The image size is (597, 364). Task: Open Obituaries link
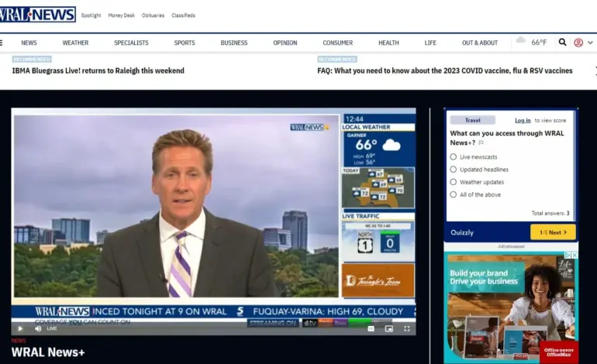pos(153,15)
